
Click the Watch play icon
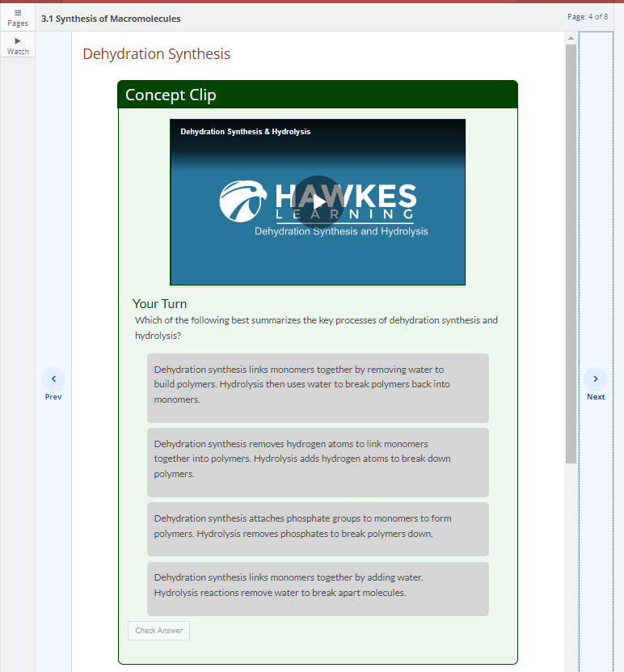[x=18, y=41]
